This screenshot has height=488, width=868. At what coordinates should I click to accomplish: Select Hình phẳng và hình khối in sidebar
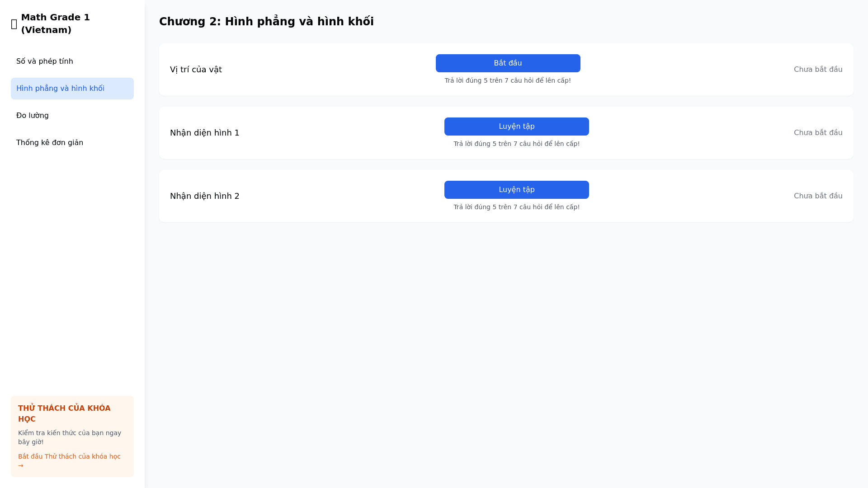coord(60,89)
